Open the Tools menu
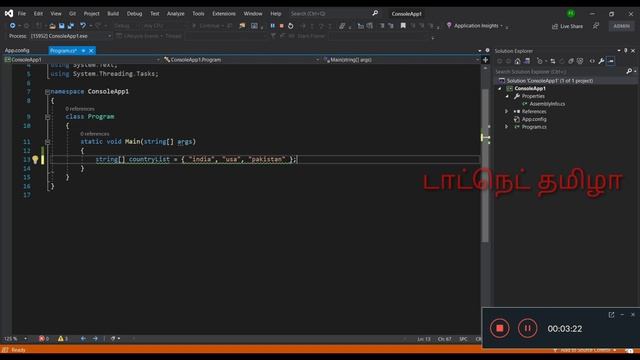 198,13
